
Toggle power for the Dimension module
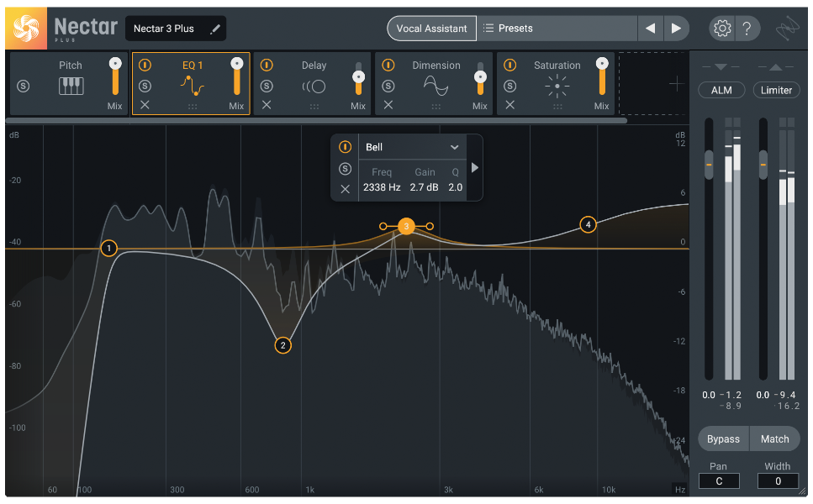388,66
